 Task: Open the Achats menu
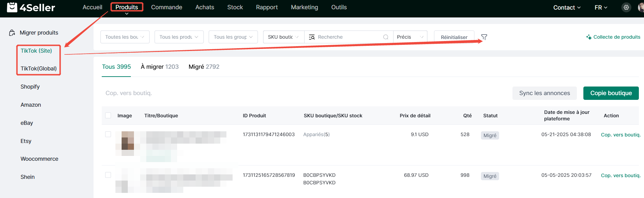click(x=205, y=7)
